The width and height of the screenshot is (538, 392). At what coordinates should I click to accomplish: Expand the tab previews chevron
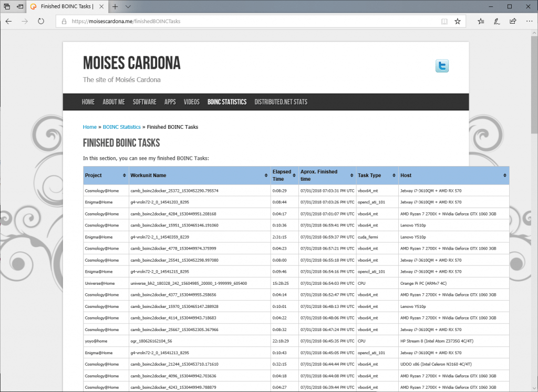[x=128, y=6]
